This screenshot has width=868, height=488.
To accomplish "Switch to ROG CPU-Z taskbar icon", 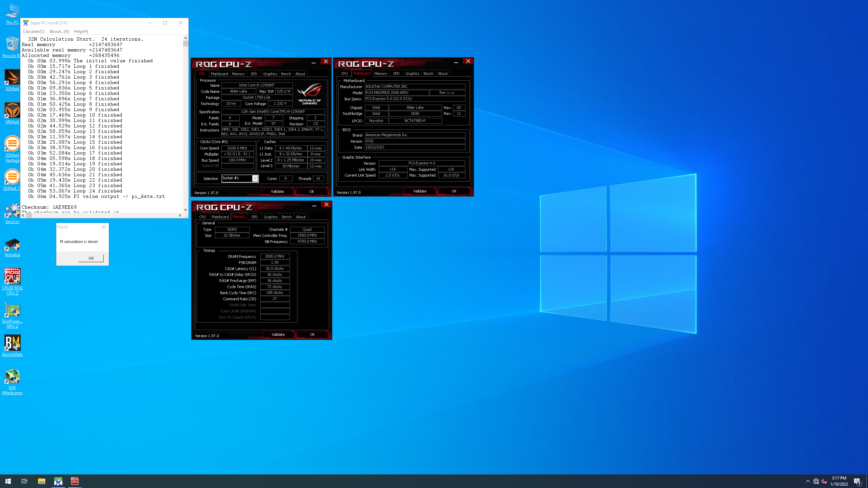I will [x=75, y=481].
